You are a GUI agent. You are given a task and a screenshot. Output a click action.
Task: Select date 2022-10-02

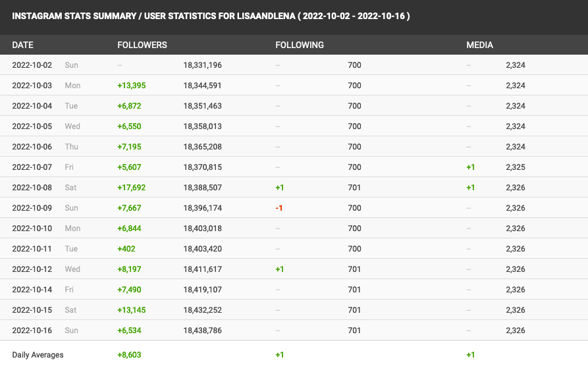[x=32, y=65]
